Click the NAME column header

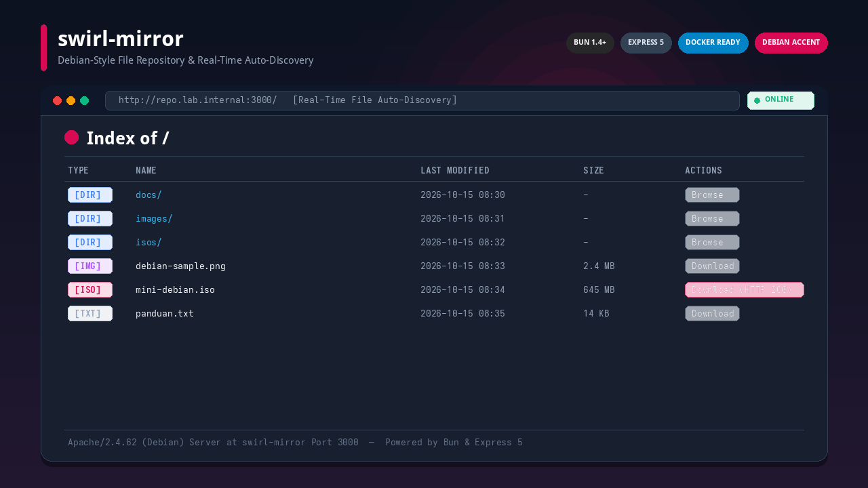pos(146,171)
